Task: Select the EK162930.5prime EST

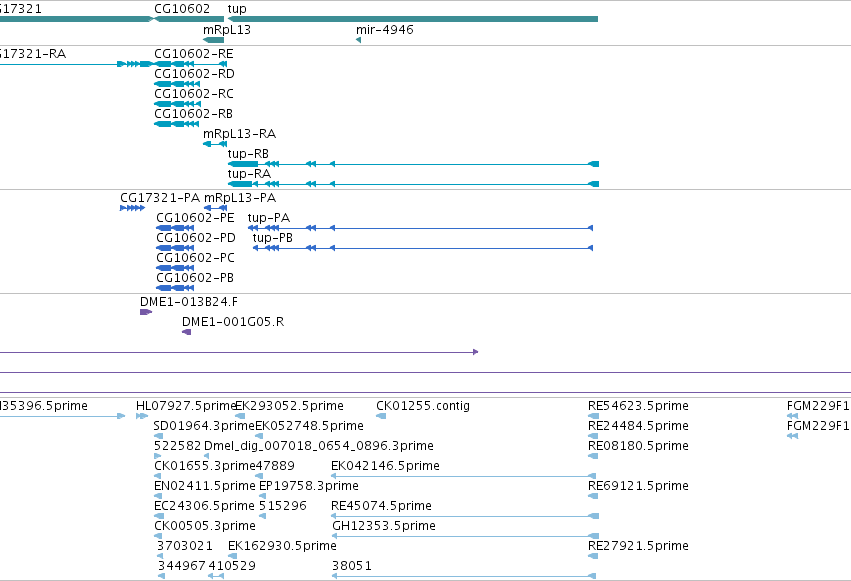Action: pos(232,557)
